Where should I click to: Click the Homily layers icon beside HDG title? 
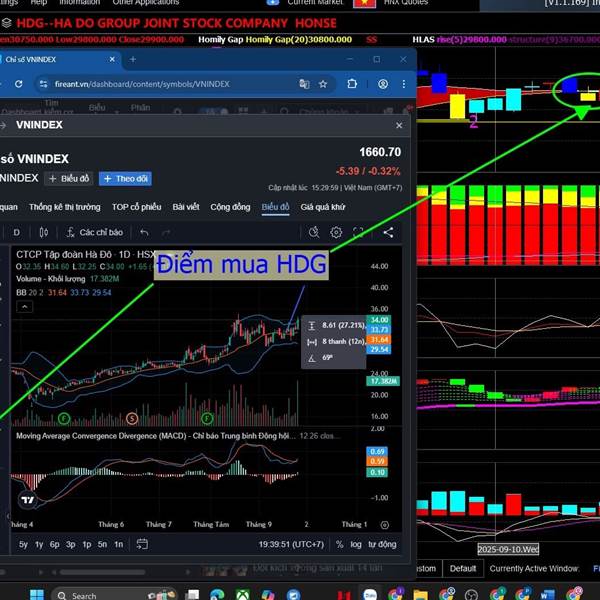click(x=6, y=23)
